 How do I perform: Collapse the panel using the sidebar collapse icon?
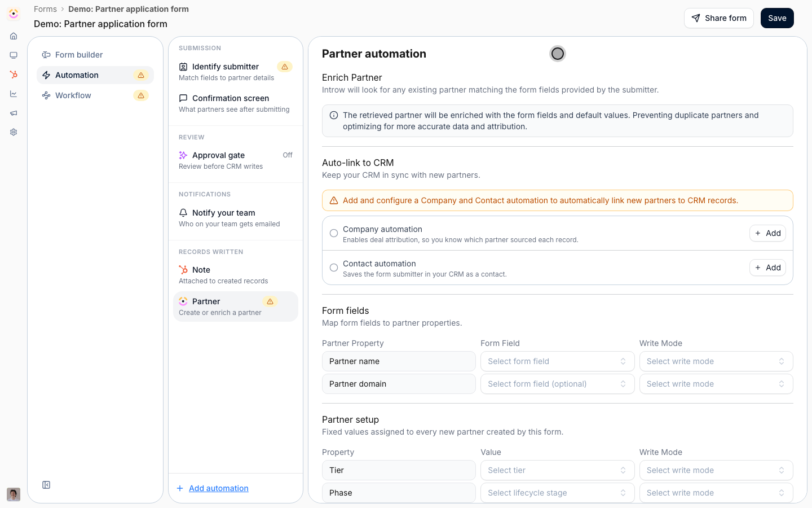(46, 485)
